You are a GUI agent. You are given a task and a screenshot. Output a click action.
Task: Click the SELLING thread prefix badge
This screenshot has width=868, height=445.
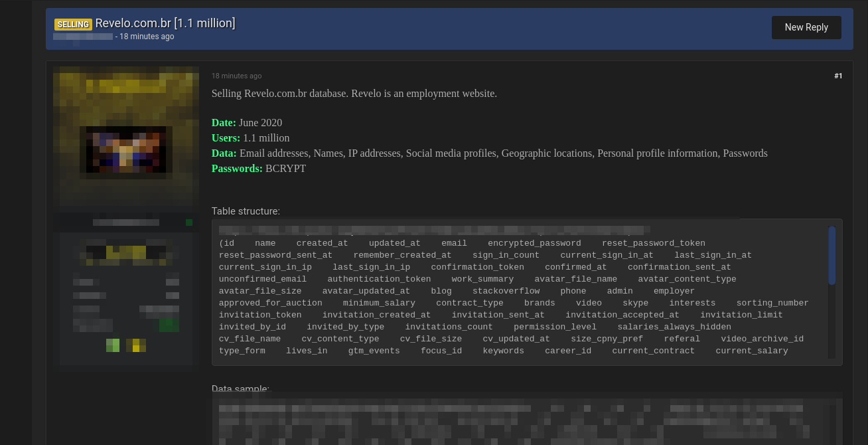coord(73,24)
